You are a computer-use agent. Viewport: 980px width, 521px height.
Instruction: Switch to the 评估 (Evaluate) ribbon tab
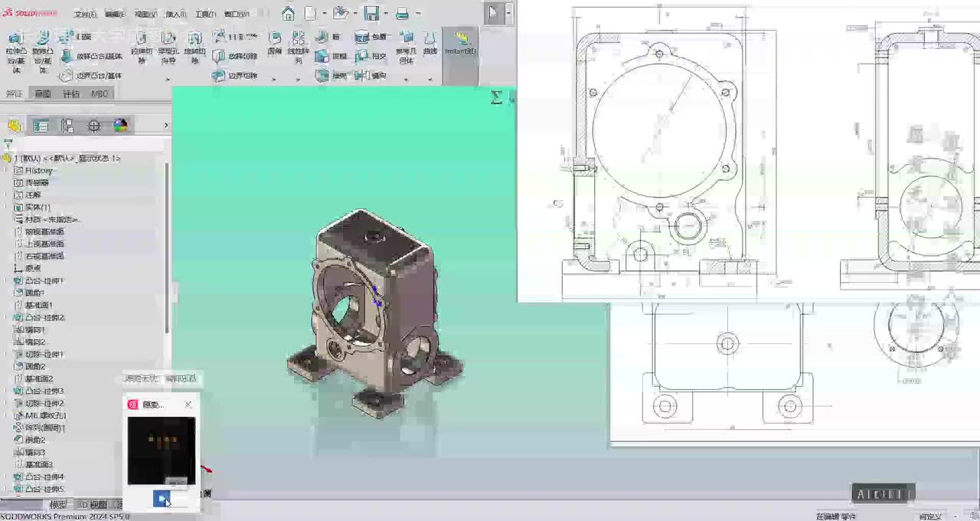(x=71, y=93)
